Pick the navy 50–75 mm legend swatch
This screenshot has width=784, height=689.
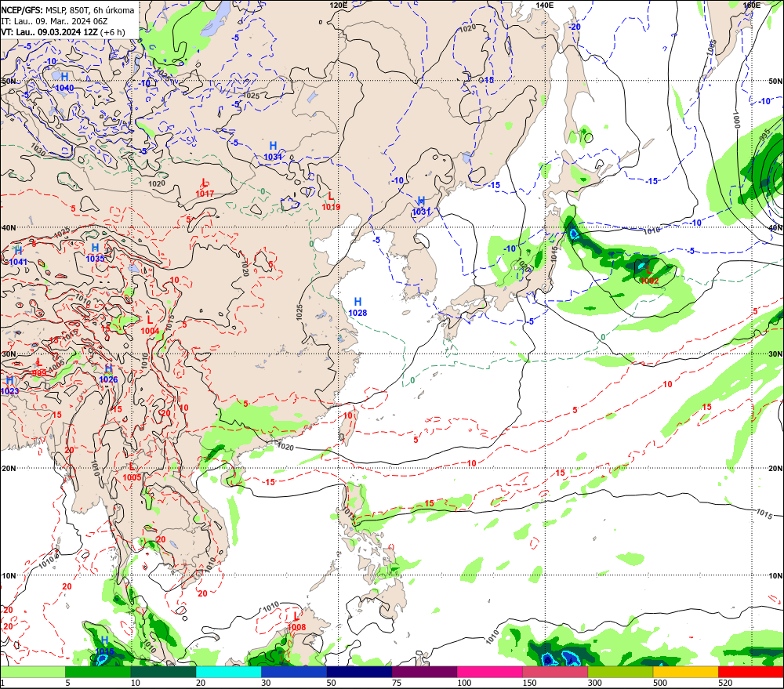point(359,672)
